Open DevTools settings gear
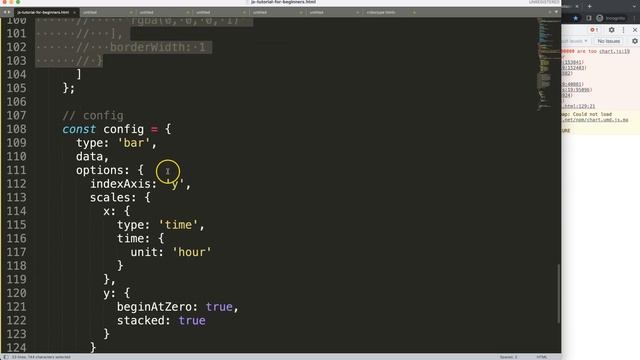The width and height of the screenshot is (640, 360). point(611,30)
